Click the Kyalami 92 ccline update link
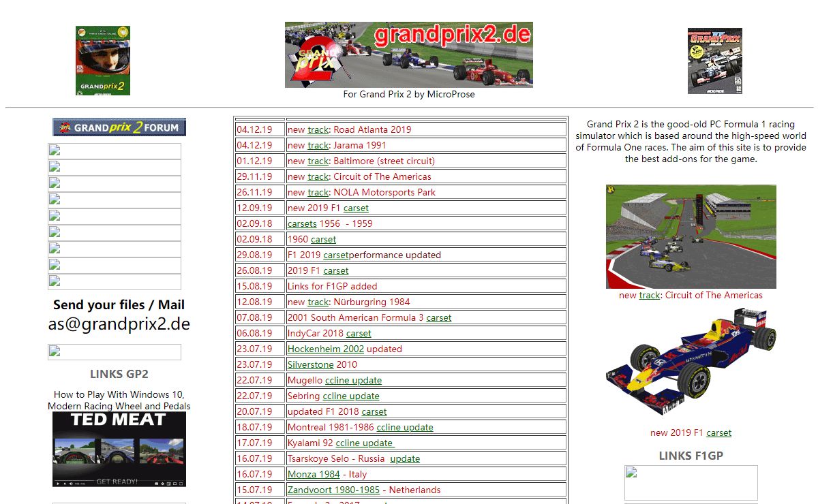 tap(365, 443)
